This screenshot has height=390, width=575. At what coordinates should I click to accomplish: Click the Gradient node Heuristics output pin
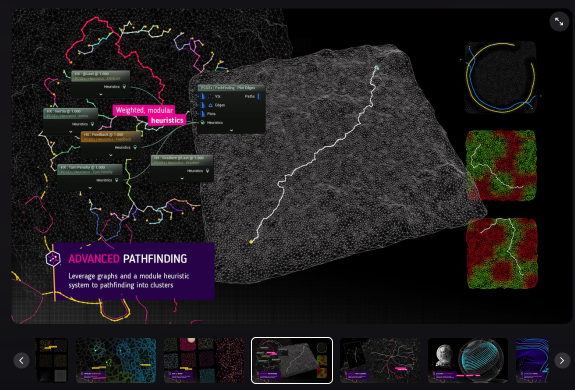[x=207, y=171]
